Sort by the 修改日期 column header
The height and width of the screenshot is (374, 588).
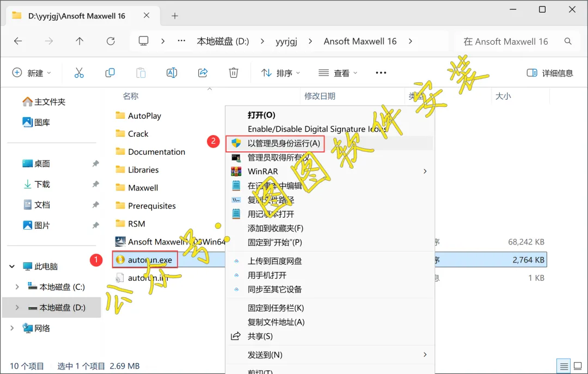(320, 96)
